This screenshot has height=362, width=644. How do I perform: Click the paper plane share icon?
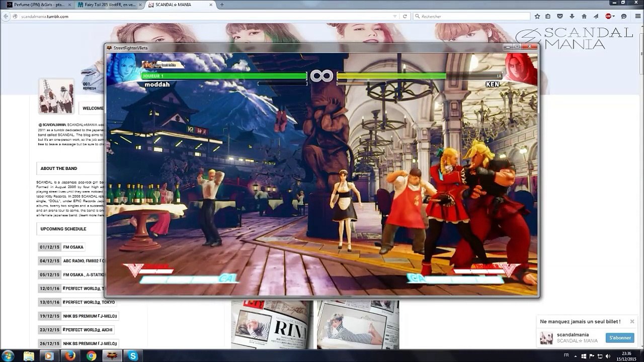[596, 16]
